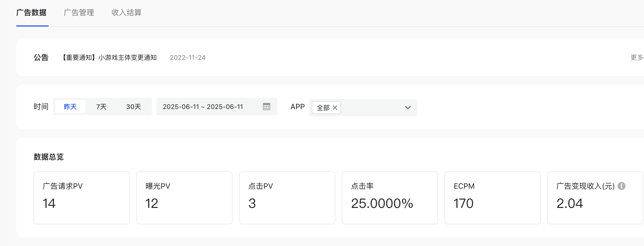Go to the 收入结算 tab

point(127,13)
